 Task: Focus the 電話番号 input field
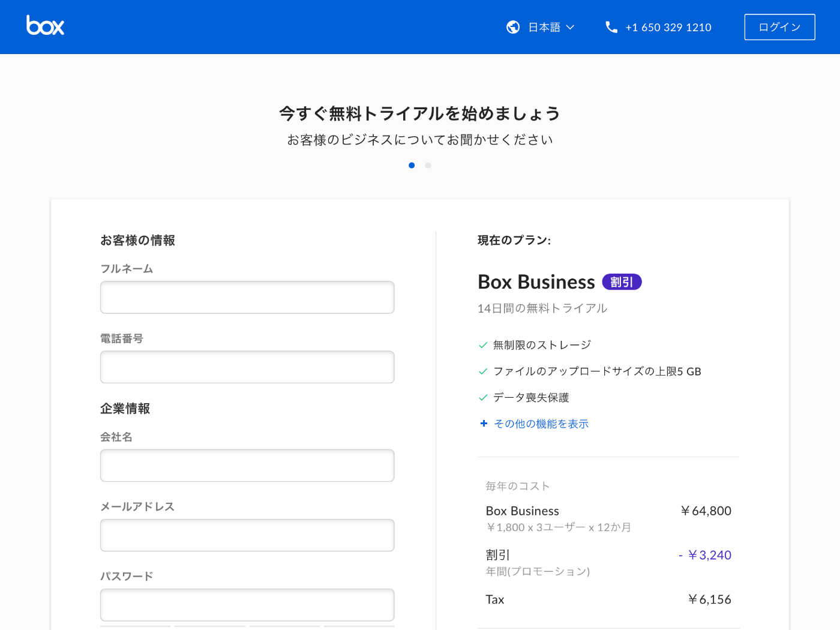coord(247,367)
